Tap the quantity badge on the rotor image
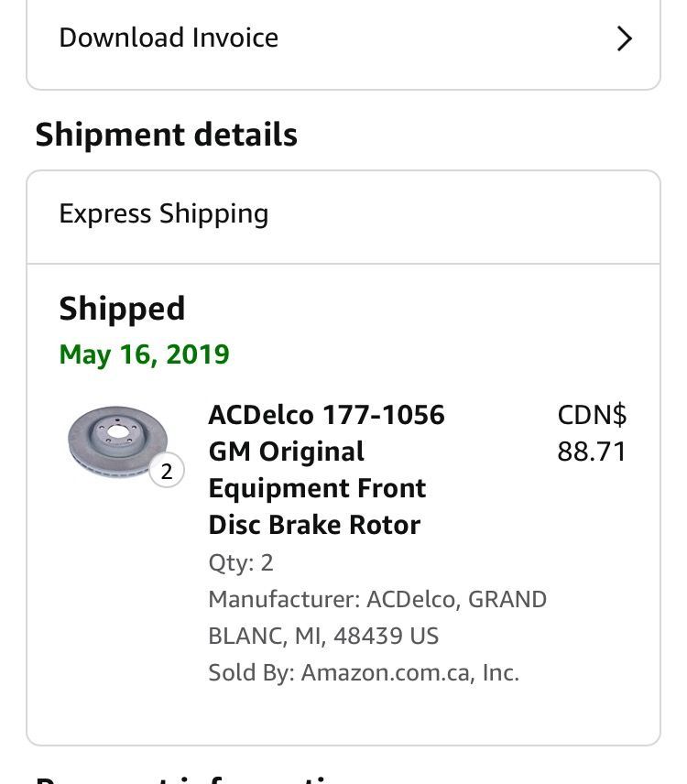The image size is (687, 784). point(167,472)
